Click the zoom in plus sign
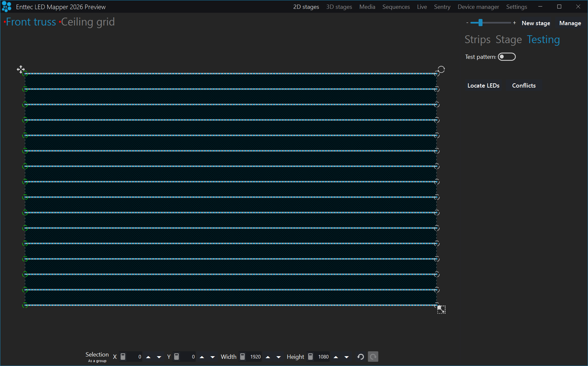588x366 pixels. click(514, 23)
